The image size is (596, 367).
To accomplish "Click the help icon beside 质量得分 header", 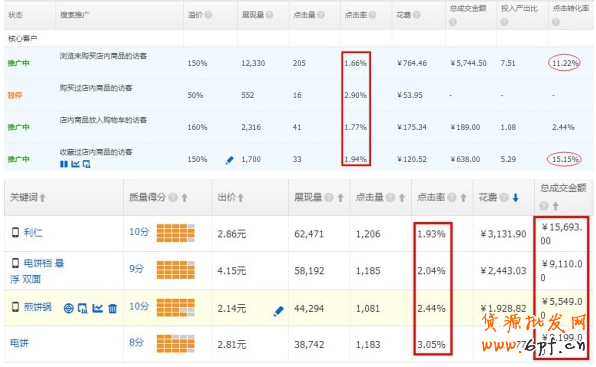I will (173, 198).
